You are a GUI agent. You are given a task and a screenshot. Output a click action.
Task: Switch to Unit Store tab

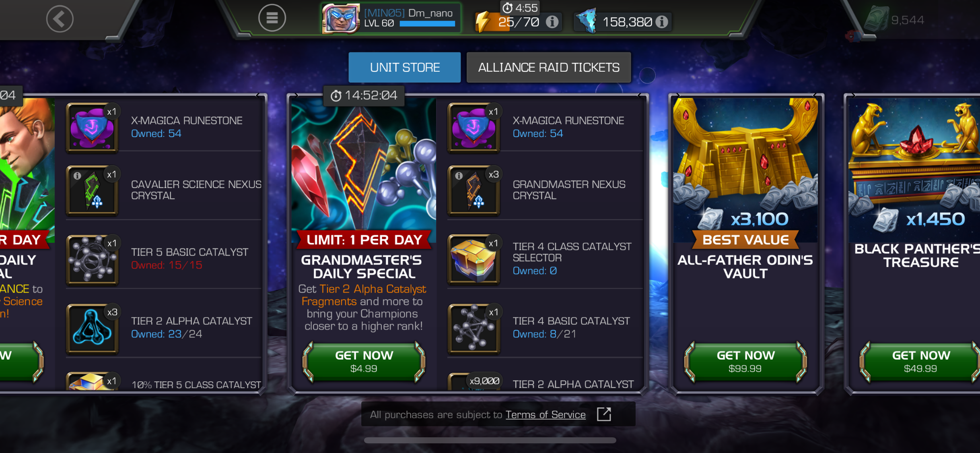(x=405, y=67)
